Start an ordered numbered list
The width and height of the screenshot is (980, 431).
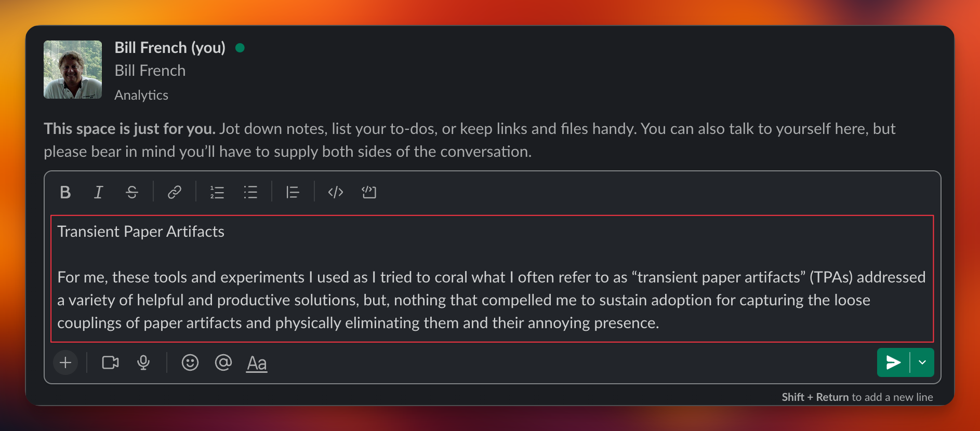(217, 192)
